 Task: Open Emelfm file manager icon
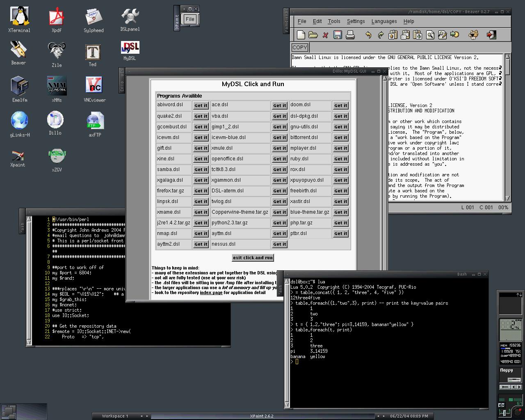19,89
